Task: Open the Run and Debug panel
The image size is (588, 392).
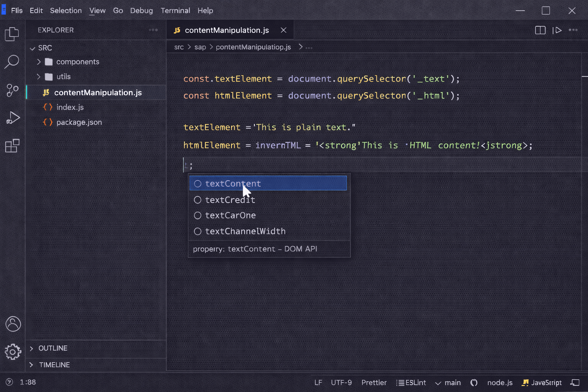Action: click(13, 118)
